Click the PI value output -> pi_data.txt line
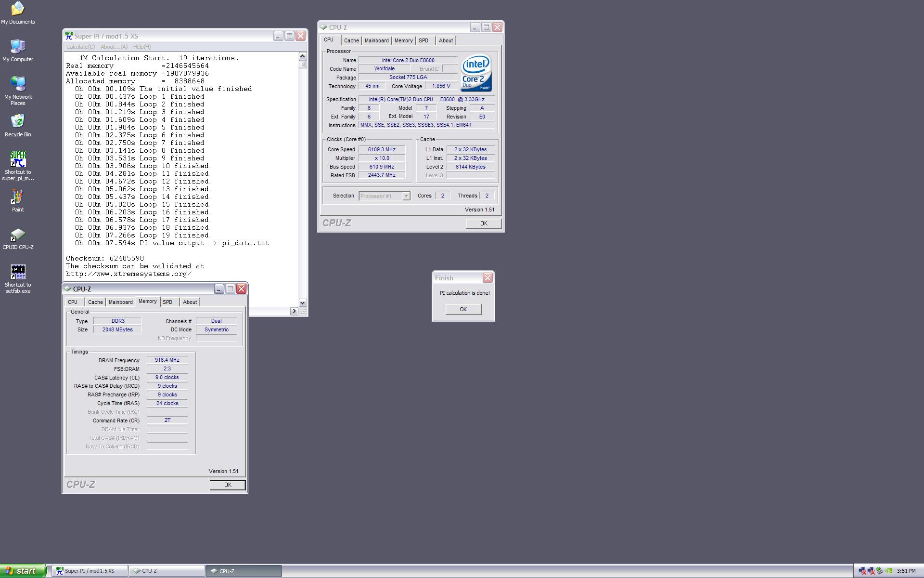Image resolution: width=924 pixels, height=578 pixels. coord(172,243)
